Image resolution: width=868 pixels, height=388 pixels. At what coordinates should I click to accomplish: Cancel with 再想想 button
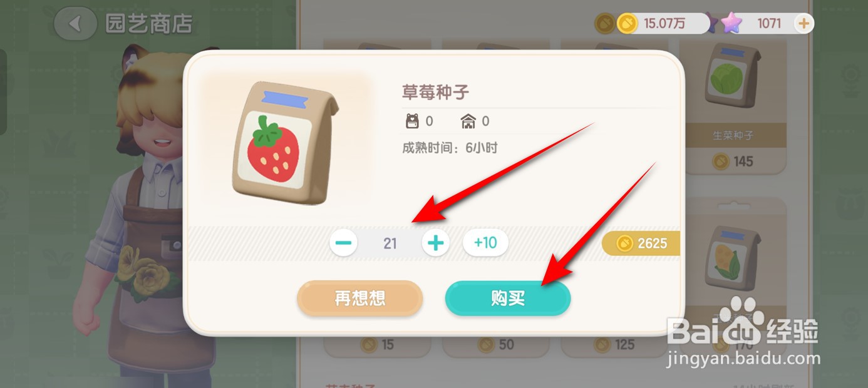360,299
